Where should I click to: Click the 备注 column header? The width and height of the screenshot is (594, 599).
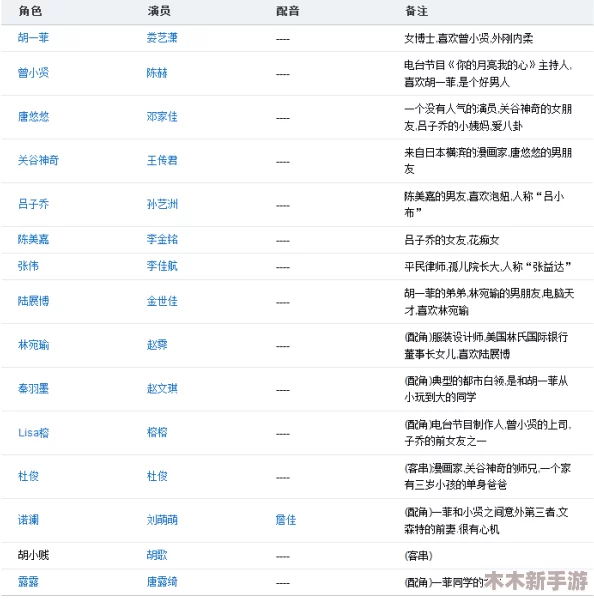416,11
